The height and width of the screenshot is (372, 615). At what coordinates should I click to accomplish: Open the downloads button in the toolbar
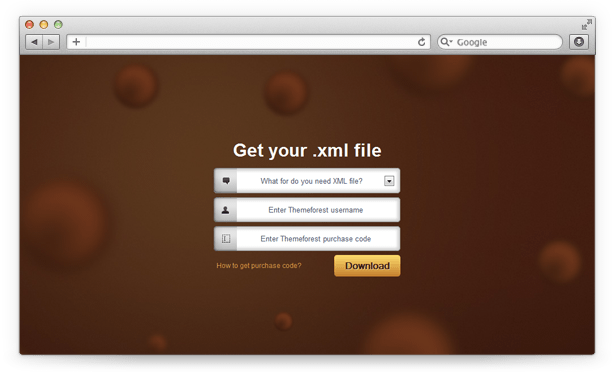(x=579, y=42)
